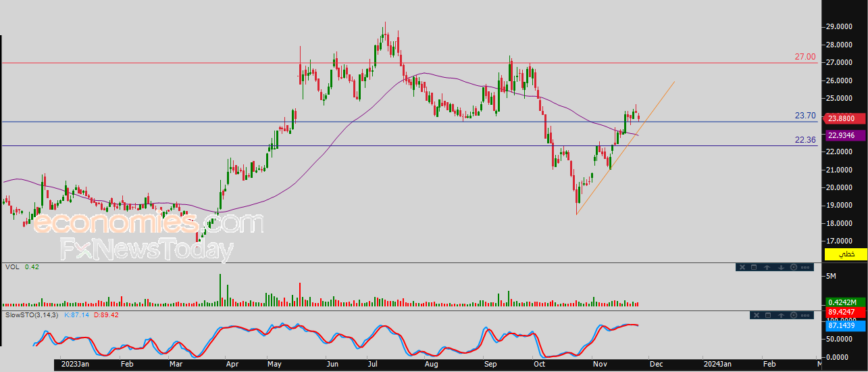868x372 pixels.
Task: Click Jun on the time axis
Action: [x=332, y=364]
